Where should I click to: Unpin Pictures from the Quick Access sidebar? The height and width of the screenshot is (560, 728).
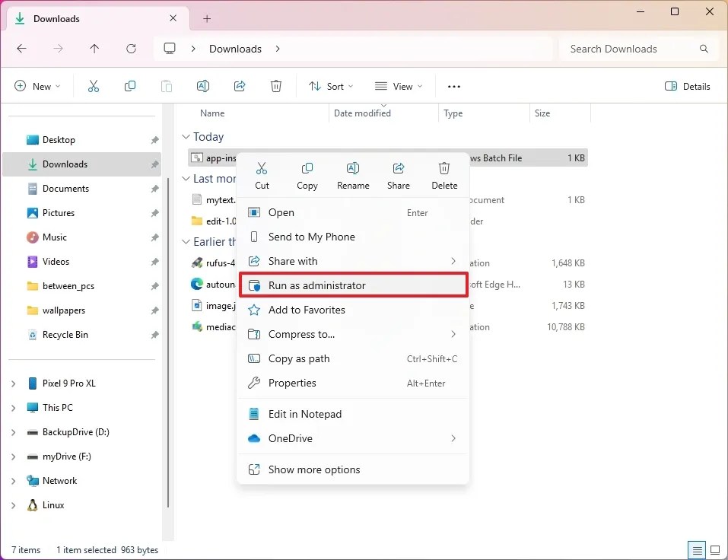154,213
